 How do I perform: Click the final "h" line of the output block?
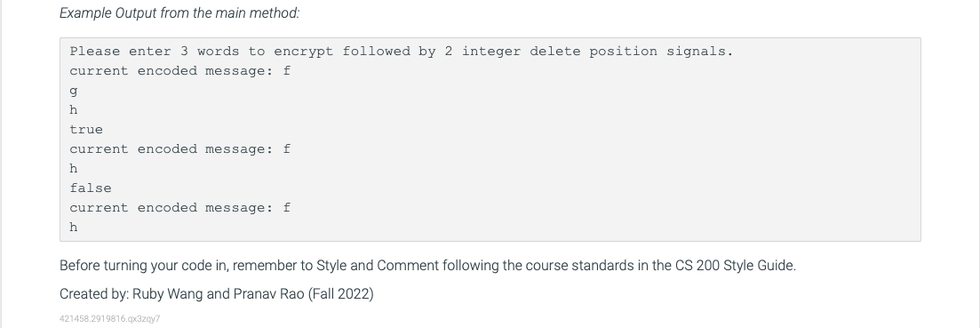click(x=74, y=228)
